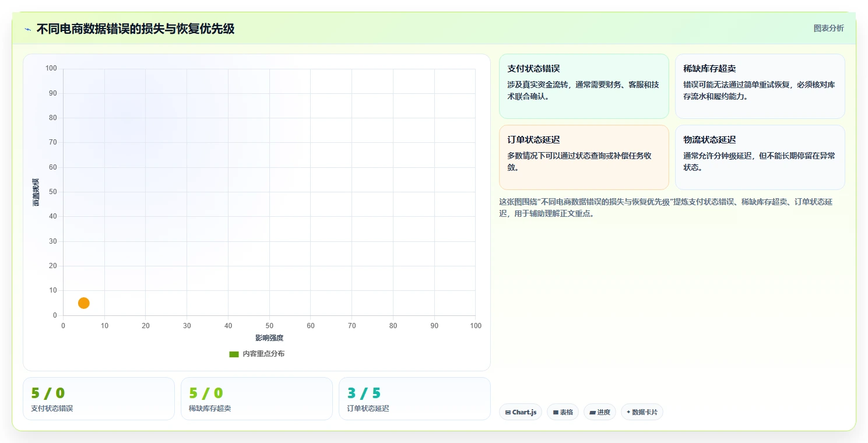Select the 进度 tag chip
This screenshot has width=868, height=443.
point(599,412)
